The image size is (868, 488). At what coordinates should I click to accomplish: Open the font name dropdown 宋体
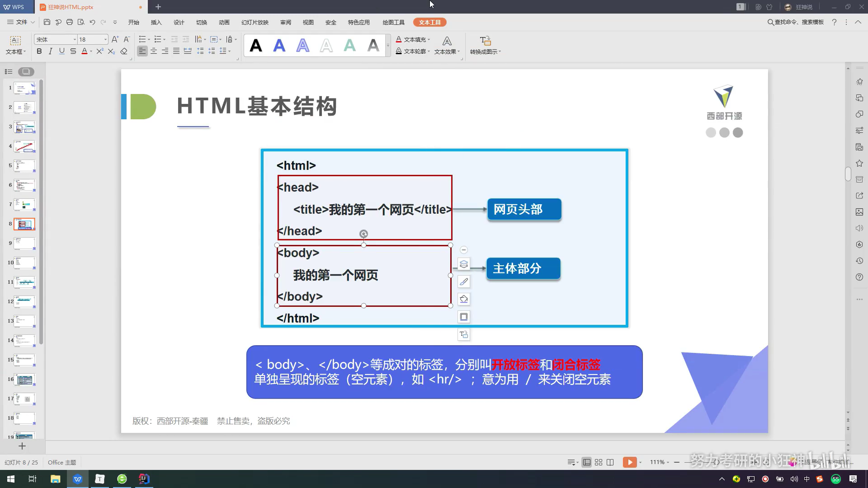tap(75, 39)
